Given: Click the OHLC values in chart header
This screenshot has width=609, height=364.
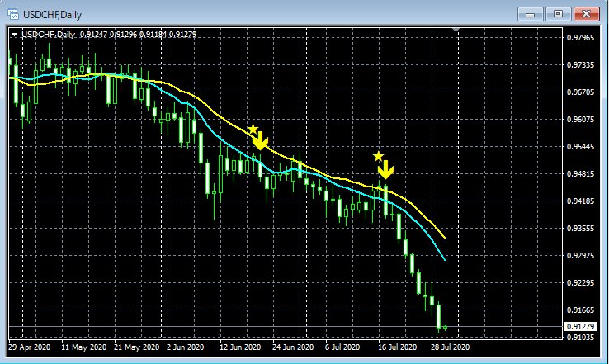Looking at the screenshot, I should (x=139, y=35).
